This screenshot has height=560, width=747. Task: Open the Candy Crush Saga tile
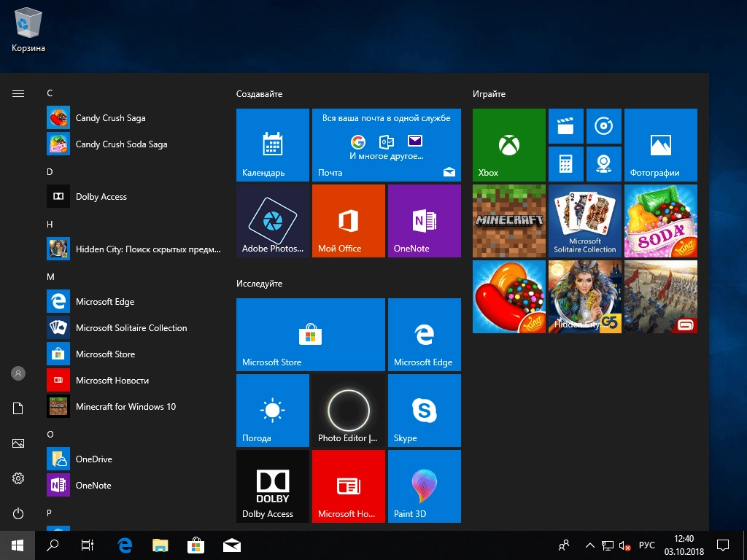508,297
